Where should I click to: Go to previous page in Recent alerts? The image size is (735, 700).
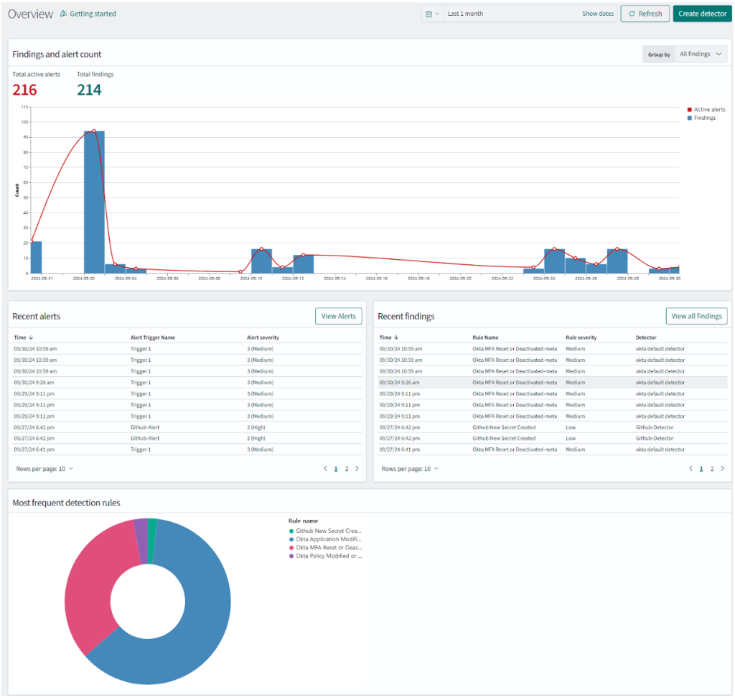point(325,469)
